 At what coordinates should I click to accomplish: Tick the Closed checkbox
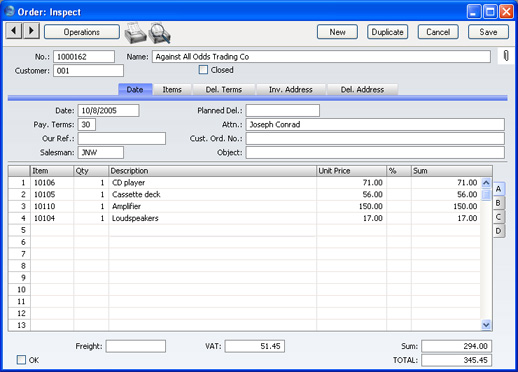203,70
